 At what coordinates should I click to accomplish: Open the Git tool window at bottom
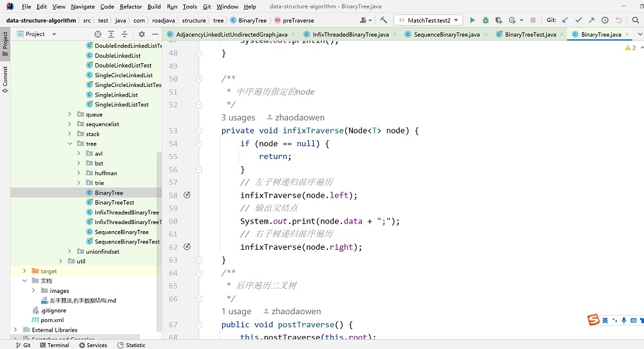(x=23, y=345)
